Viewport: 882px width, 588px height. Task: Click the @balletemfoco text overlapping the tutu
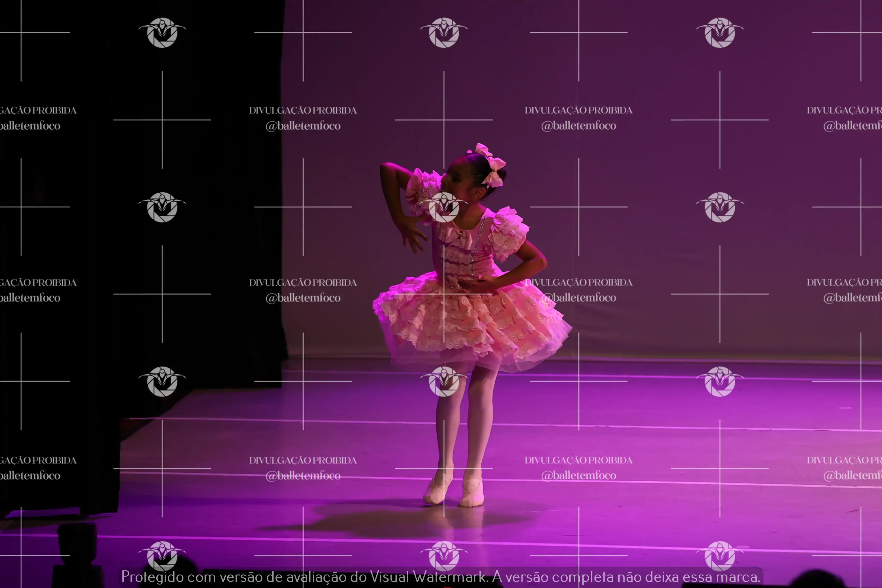click(x=579, y=298)
